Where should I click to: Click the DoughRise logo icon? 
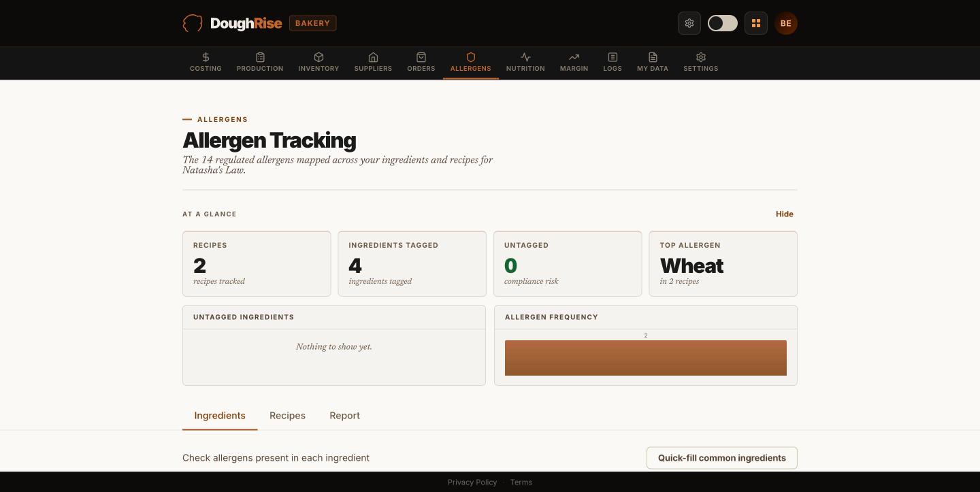tap(193, 23)
